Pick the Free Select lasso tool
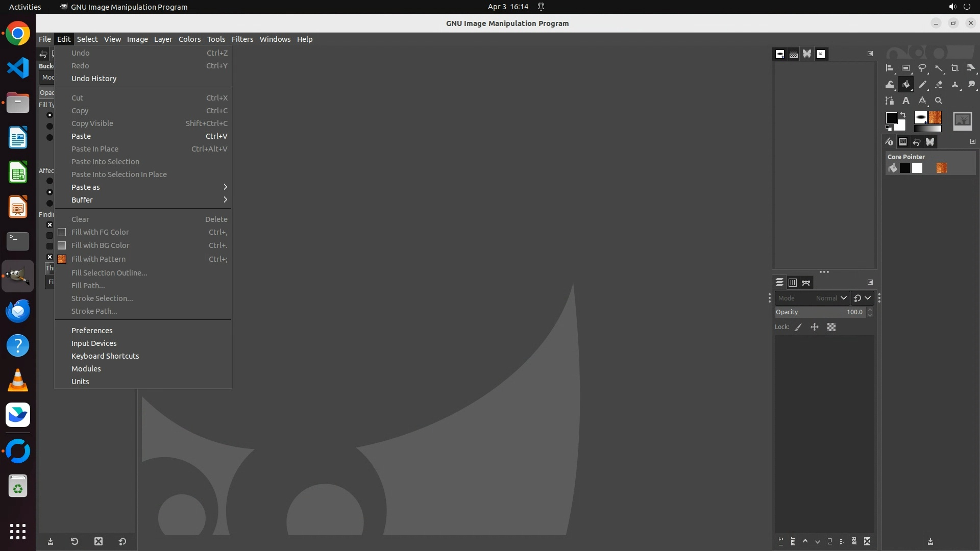The height and width of the screenshot is (551, 980). tap(922, 68)
